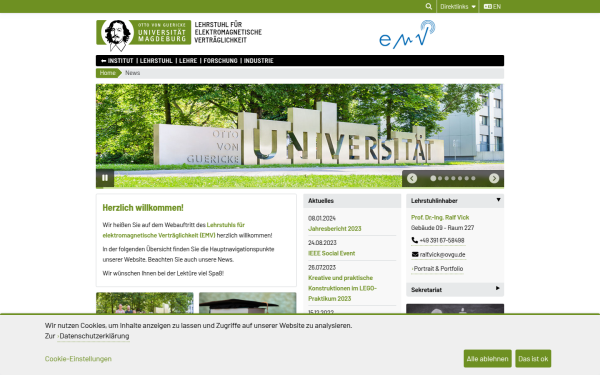Viewport: 600px width, 375px height.
Task: Go back to INSTITUT menu
Action: 117,60
